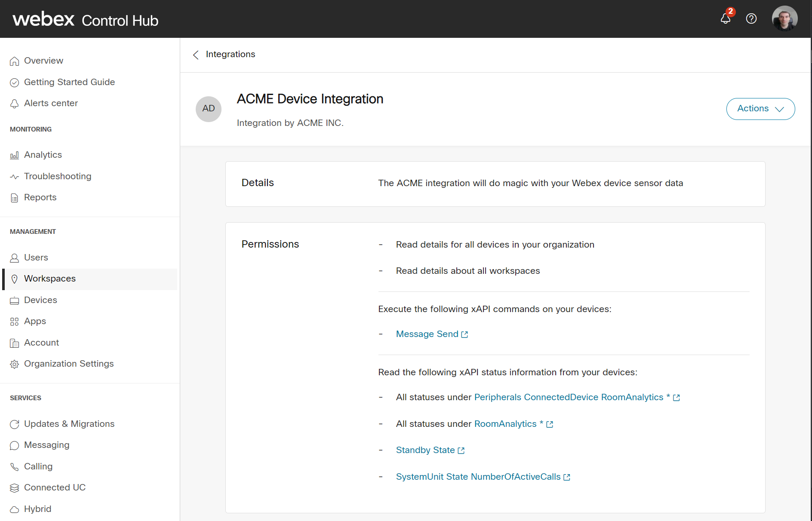Open Apps from the sidebar
The width and height of the screenshot is (812, 521).
(x=35, y=321)
